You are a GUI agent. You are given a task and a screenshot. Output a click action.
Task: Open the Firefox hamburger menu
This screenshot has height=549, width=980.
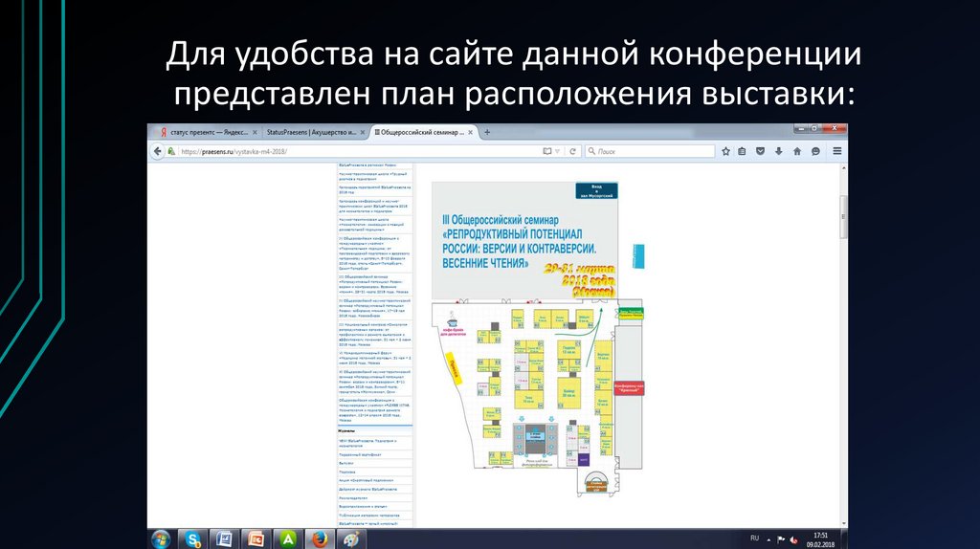click(836, 151)
